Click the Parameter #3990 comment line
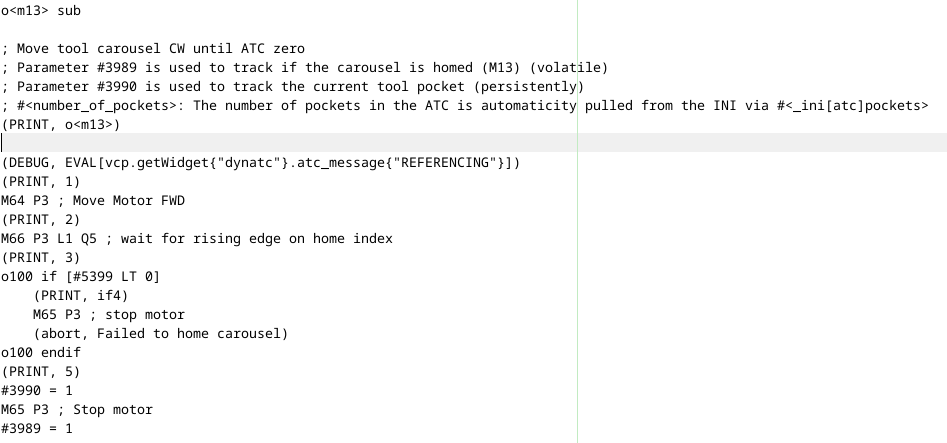 (292, 86)
